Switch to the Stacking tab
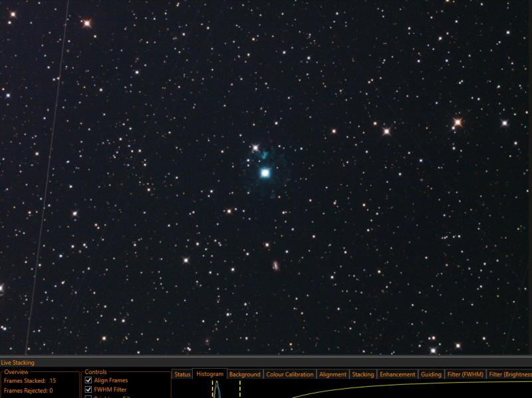 (x=362, y=374)
